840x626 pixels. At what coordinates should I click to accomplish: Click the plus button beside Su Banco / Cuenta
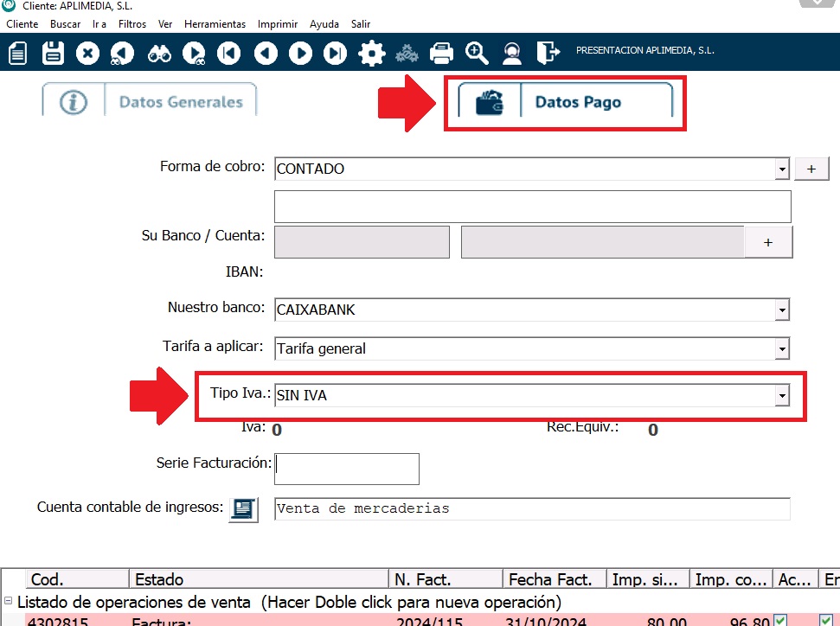click(768, 243)
